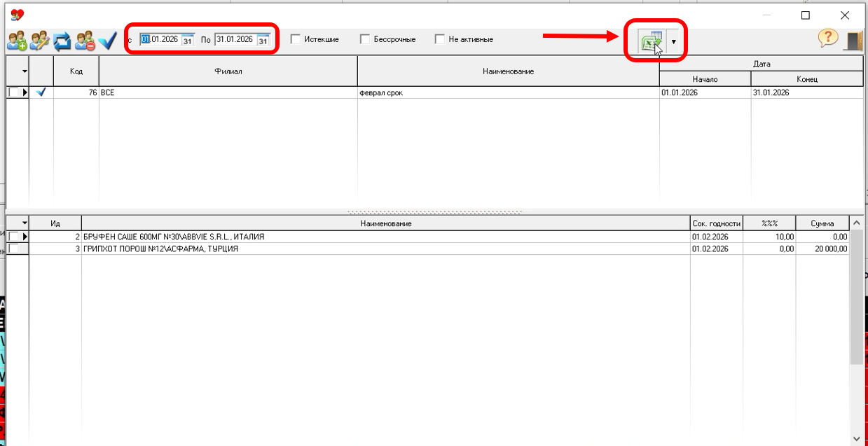
Task: Click the 20 000,00 sum cell
Action: pyautogui.click(x=822, y=249)
